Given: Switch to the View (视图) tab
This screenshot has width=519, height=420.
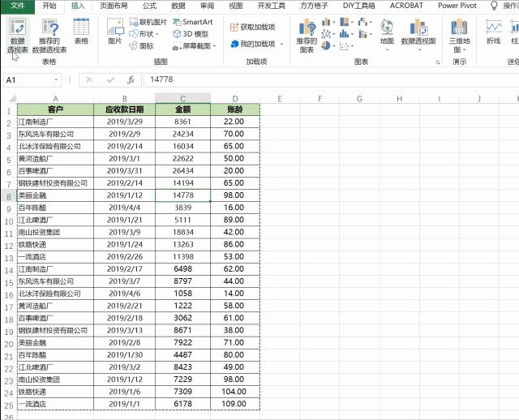Looking at the screenshot, I should click(x=236, y=6).
